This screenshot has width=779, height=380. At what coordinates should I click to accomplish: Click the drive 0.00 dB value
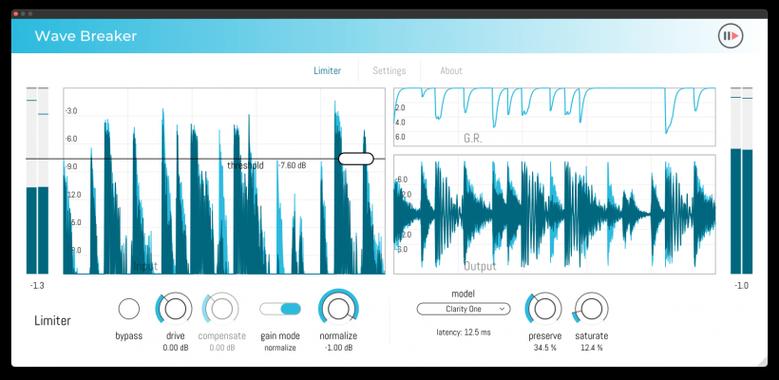tap(175, 348)
